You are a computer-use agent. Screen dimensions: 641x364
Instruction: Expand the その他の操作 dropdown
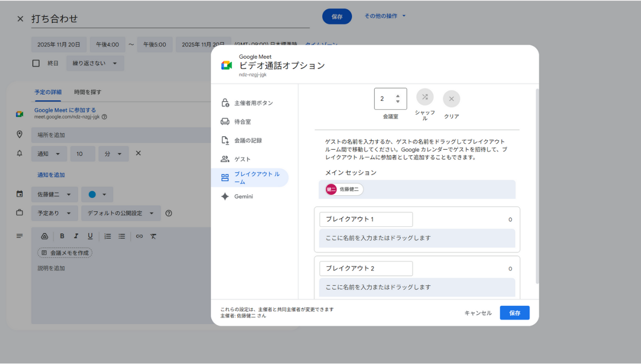pos(385,16)
